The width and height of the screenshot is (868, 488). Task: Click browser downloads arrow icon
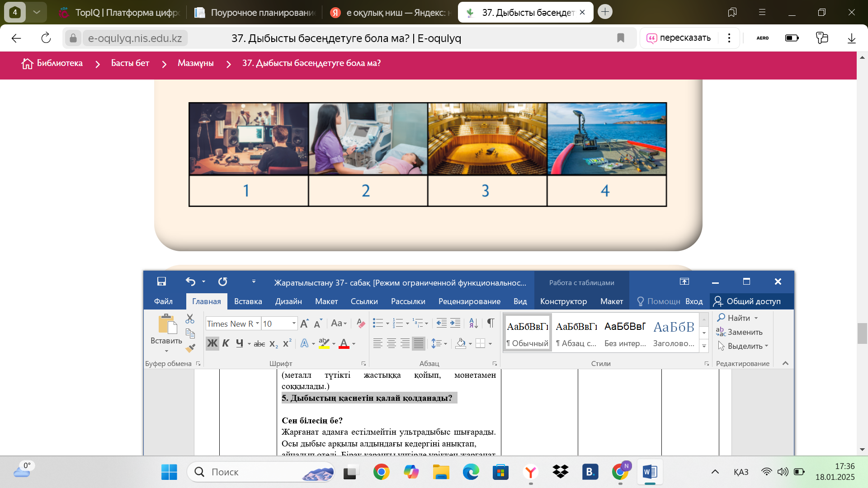click(851, 38)
